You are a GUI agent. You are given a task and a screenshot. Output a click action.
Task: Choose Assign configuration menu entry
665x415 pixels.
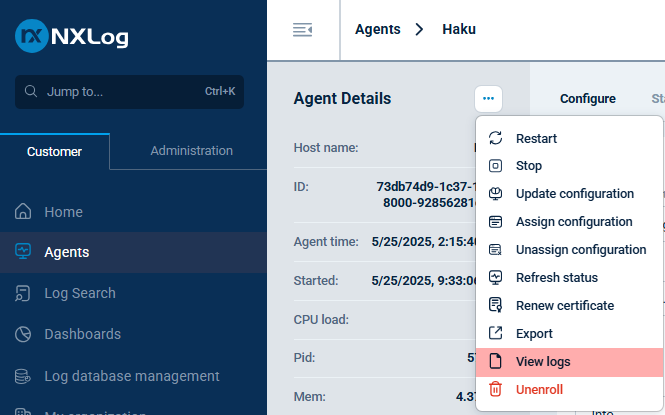point(573,222)
